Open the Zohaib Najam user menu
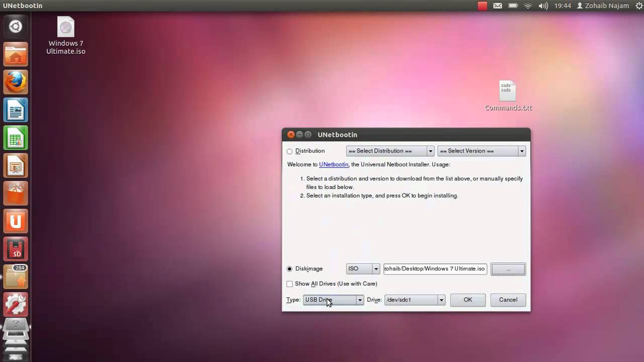 click(x=603, y=6)
